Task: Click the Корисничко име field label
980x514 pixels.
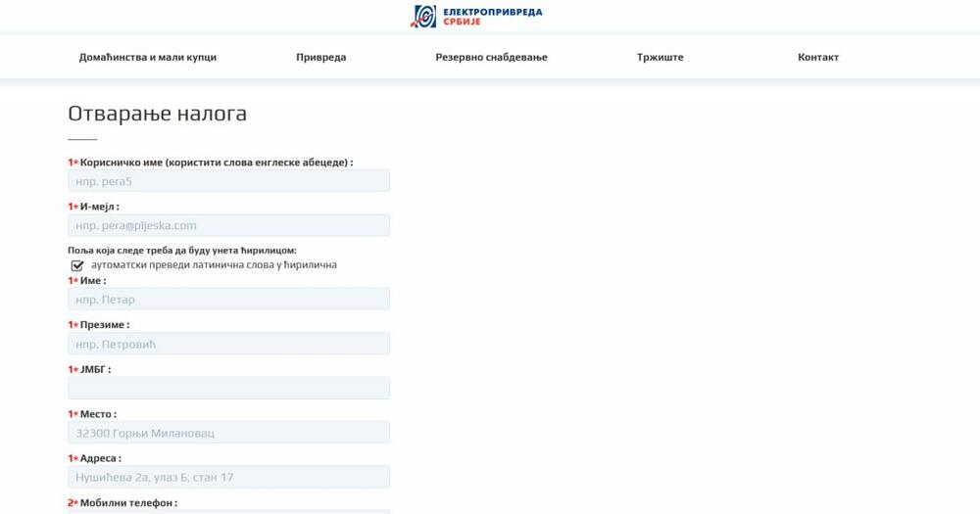Action: click(x=216, y=163)
